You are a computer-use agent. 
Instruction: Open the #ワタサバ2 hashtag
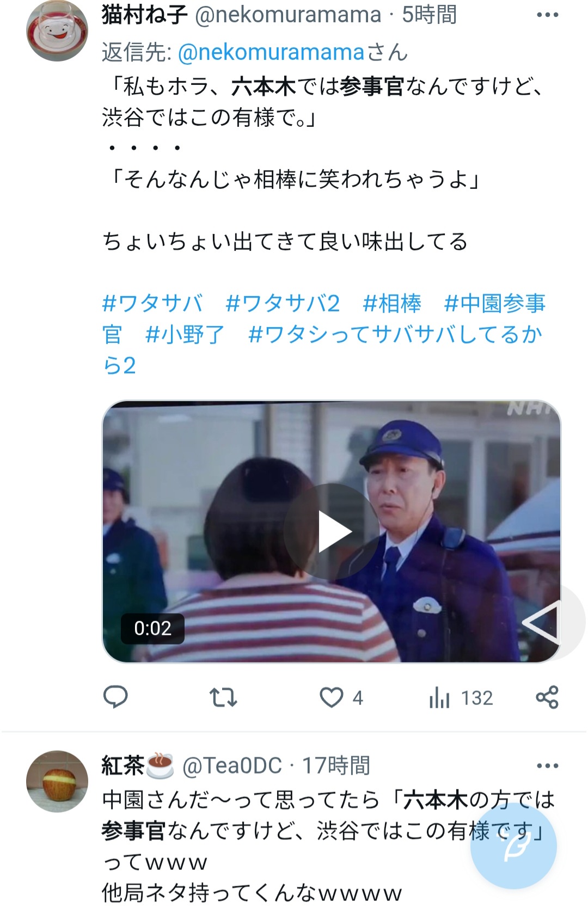[x=283, y=303]
